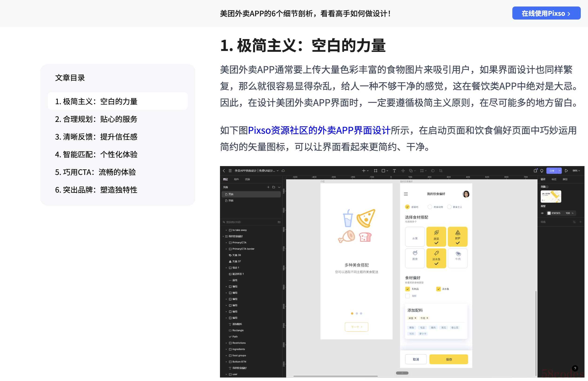
Task: Go to 5. 巧用CTA in table of contents
Action: [x=95, y=172]
